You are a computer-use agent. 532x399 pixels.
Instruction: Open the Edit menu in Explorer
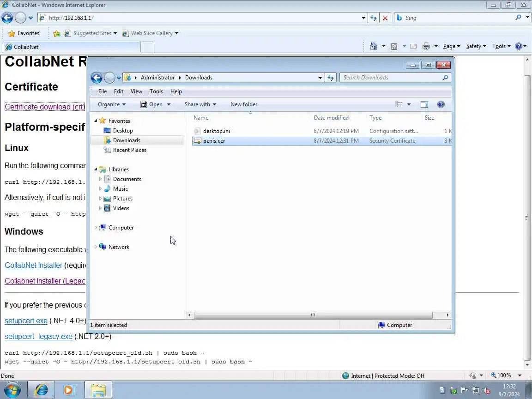[118, 91]
